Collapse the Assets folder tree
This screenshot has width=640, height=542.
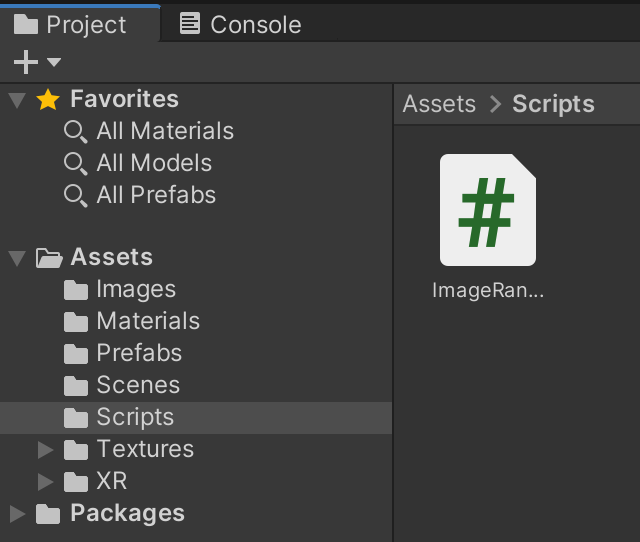tap(17, 258)
